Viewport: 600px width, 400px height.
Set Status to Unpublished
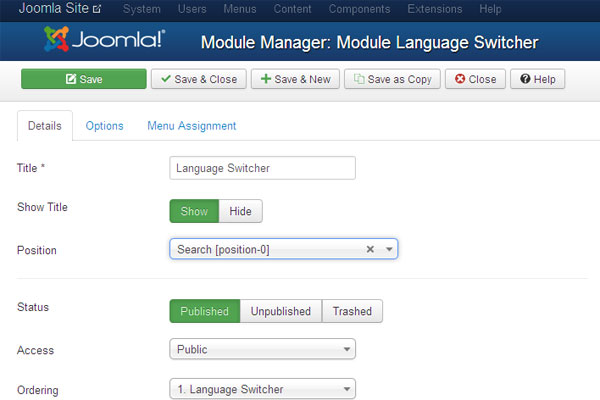coord(281,311)
